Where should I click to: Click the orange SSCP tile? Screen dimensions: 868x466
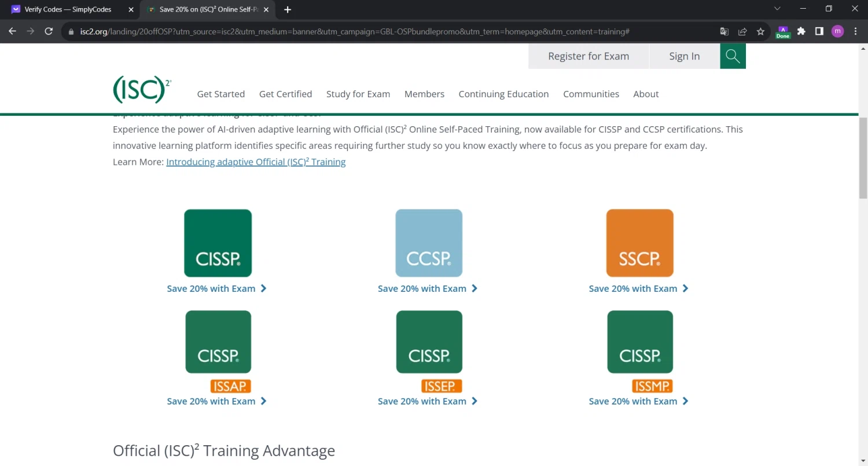[640, 243]
